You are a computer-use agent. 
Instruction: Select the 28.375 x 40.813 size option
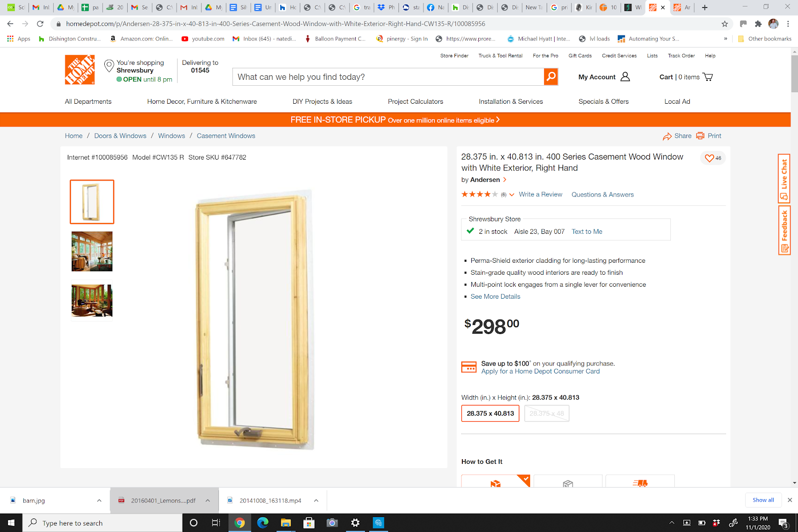pos(490,413)
